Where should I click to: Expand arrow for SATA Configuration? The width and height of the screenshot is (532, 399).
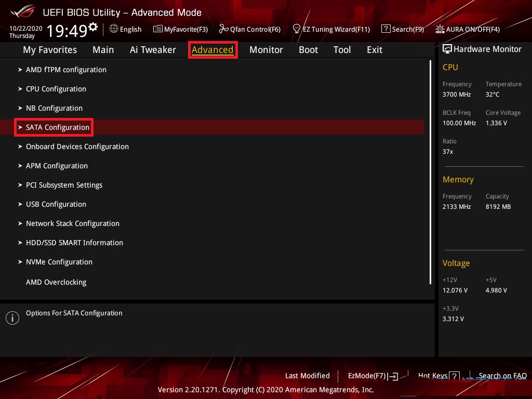(20, 127)
